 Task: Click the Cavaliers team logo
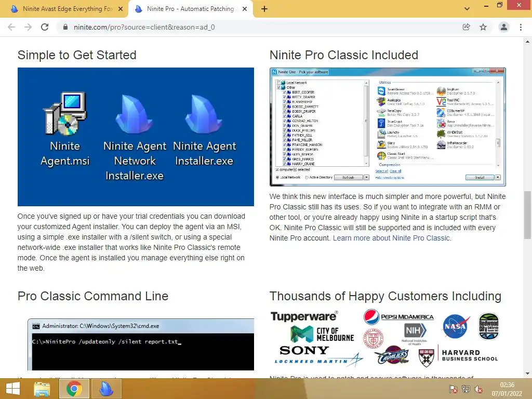(x=393, y=355)
